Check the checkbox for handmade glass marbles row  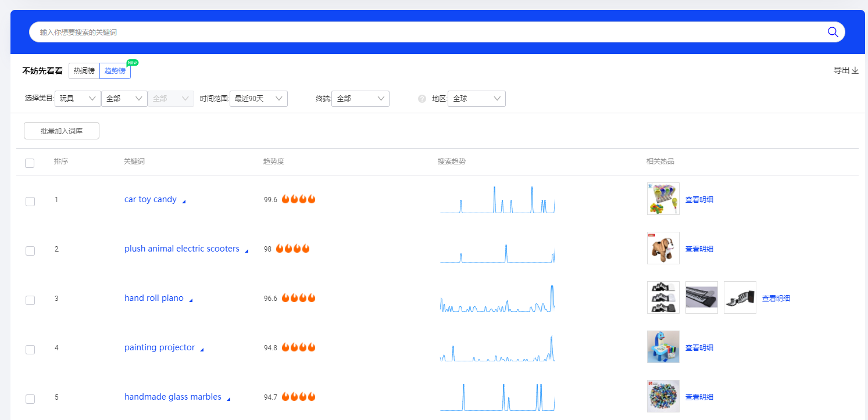click(30, 399)
